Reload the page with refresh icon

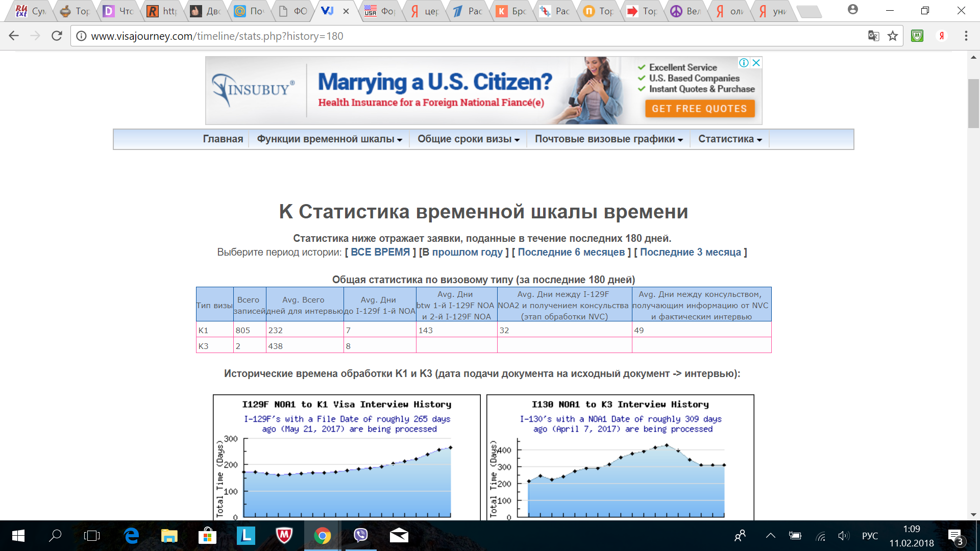(x=57, y=36)
